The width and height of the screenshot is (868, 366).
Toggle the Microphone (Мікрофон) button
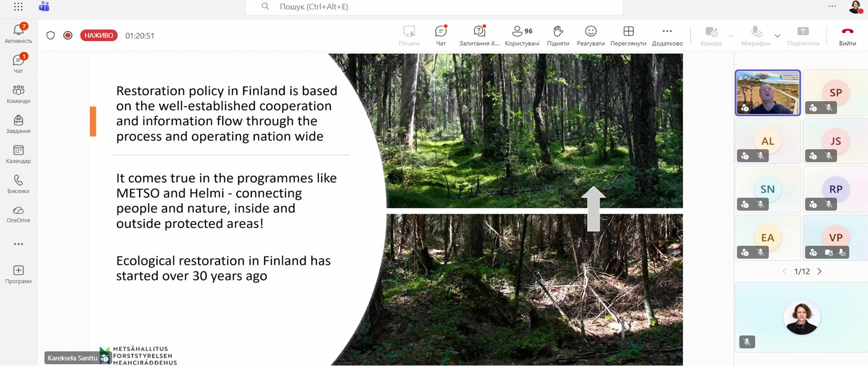756,36
